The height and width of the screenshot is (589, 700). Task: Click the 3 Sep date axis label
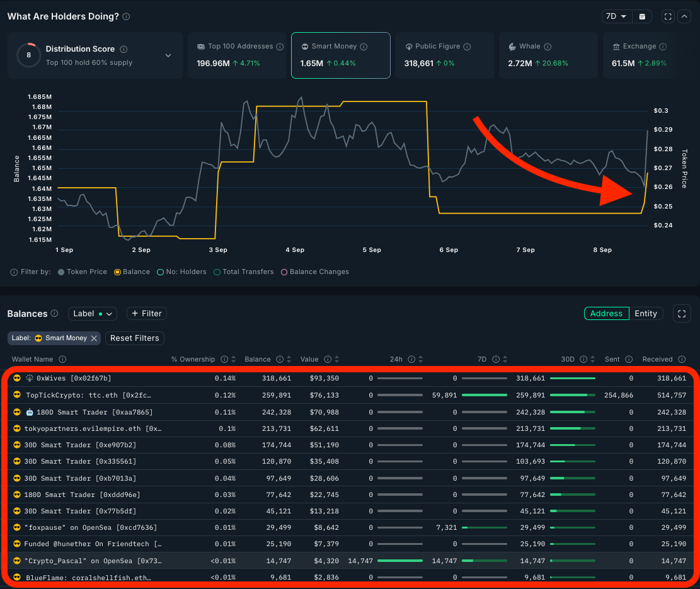[x=218, y=250]
